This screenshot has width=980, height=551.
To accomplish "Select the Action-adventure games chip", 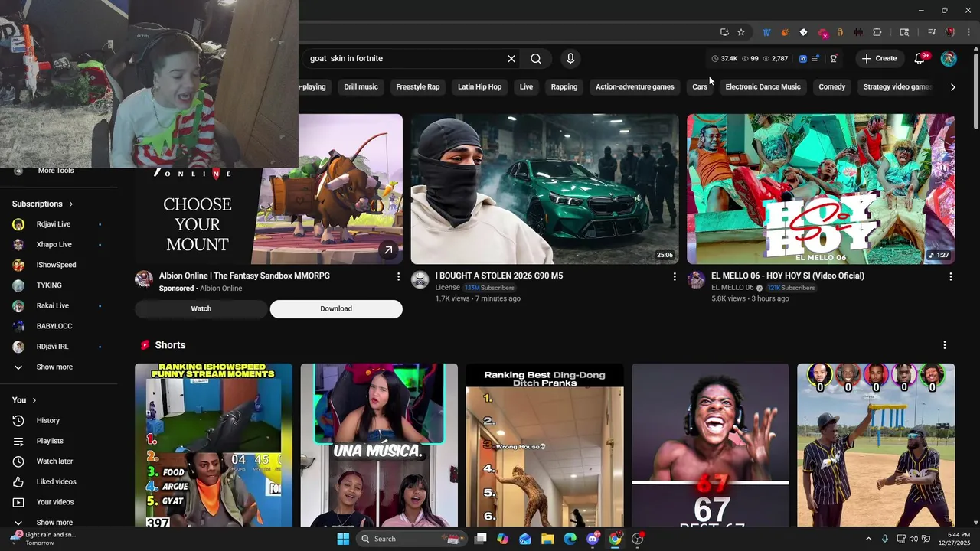I will coord(635,87).
